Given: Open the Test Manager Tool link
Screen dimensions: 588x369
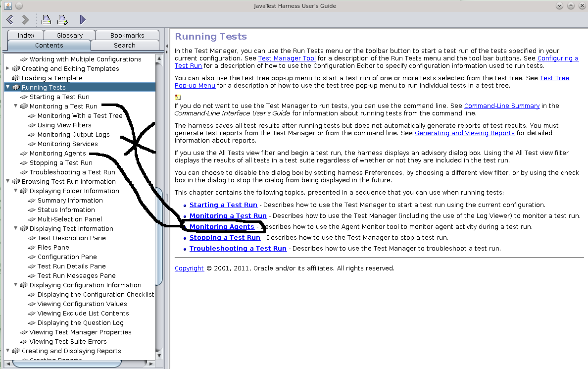Looking at the screenshot, I should [287, 58].
